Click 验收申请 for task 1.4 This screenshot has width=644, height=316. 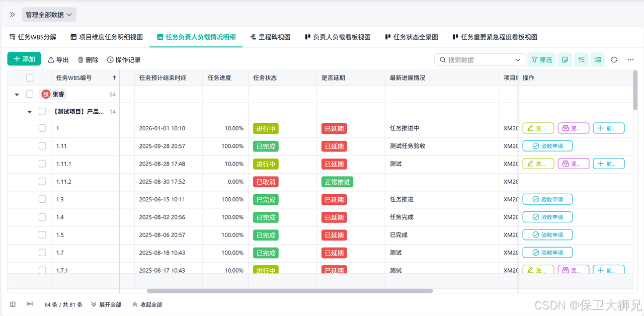coord(547,217)
